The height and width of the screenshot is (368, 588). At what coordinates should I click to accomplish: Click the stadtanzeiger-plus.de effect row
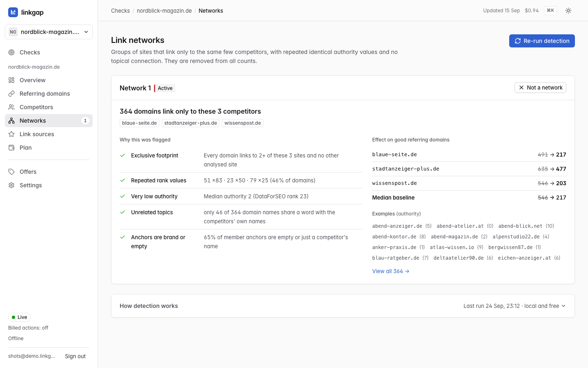[x=469, y=169]
